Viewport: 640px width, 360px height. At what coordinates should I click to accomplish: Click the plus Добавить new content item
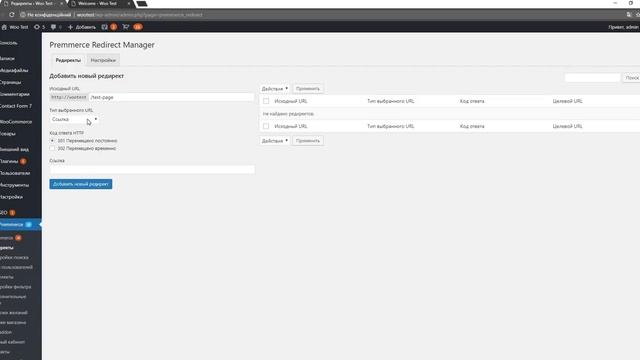point(81,27)
